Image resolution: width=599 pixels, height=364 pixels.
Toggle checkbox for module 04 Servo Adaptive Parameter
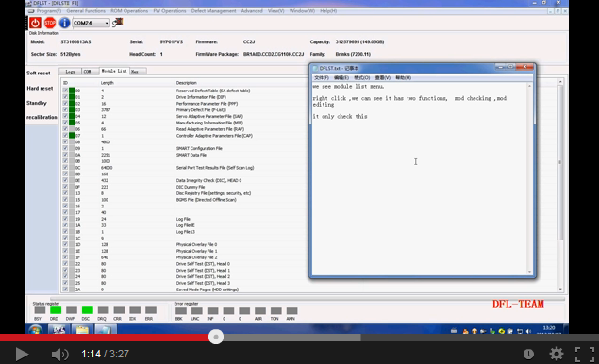point(65,116)
